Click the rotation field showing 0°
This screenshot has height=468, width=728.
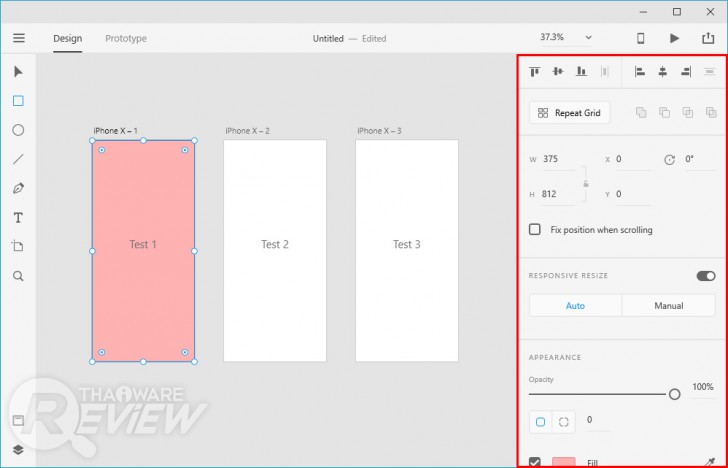[x=700, y=159]
